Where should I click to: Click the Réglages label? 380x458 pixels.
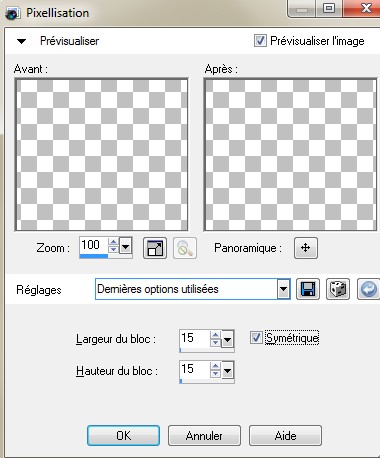[x=39, y=290]
